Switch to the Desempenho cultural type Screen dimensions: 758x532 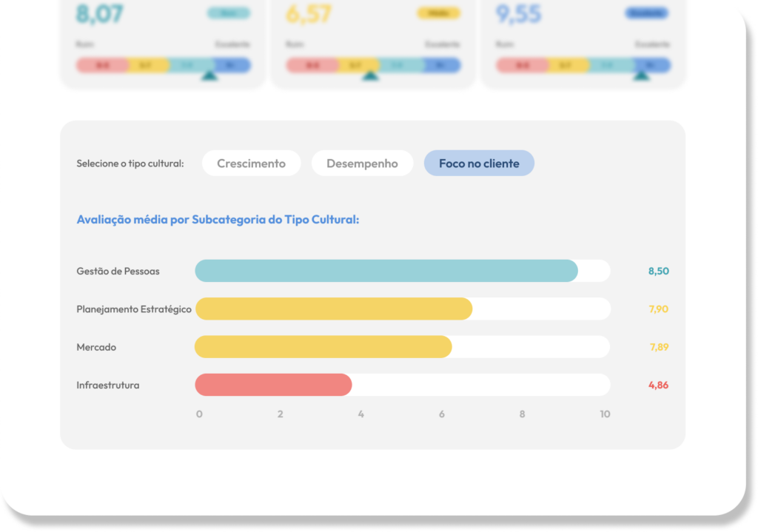point(362,164)
